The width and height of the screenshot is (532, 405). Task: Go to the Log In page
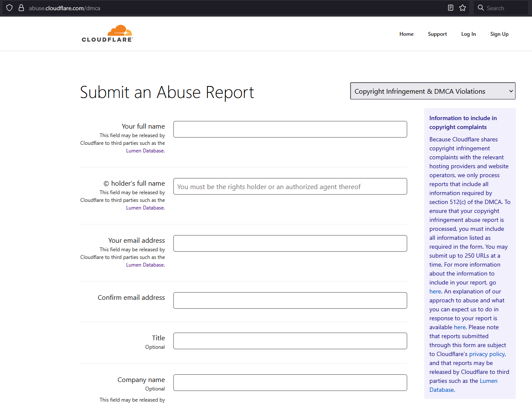[x=469, y=34]
